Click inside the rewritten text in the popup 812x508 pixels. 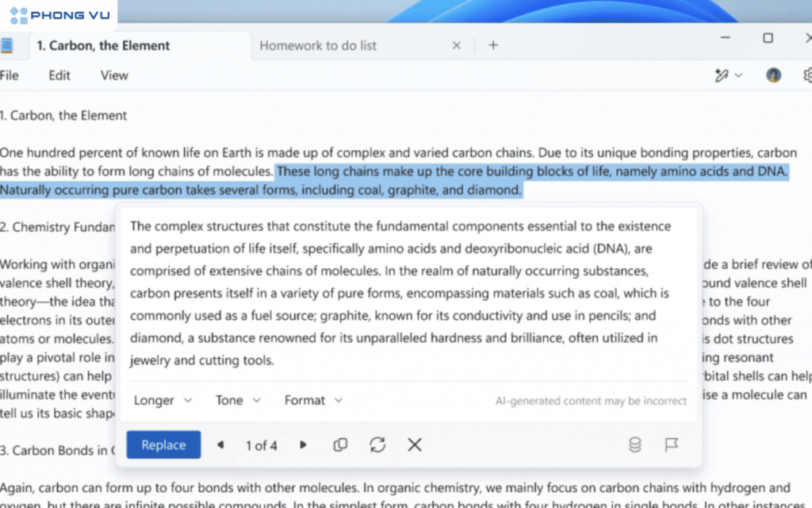coord(396,294)
